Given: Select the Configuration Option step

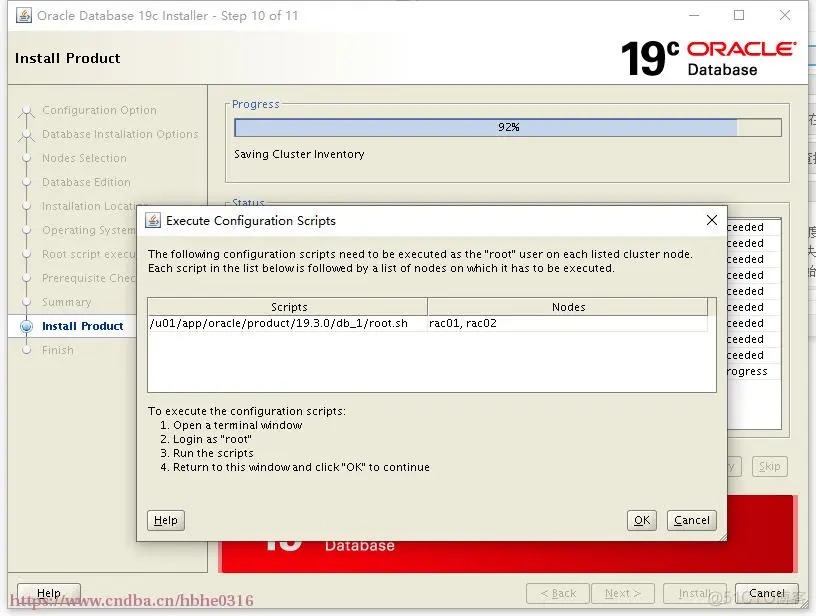Looking at the screenshot, I should [99, 110].
